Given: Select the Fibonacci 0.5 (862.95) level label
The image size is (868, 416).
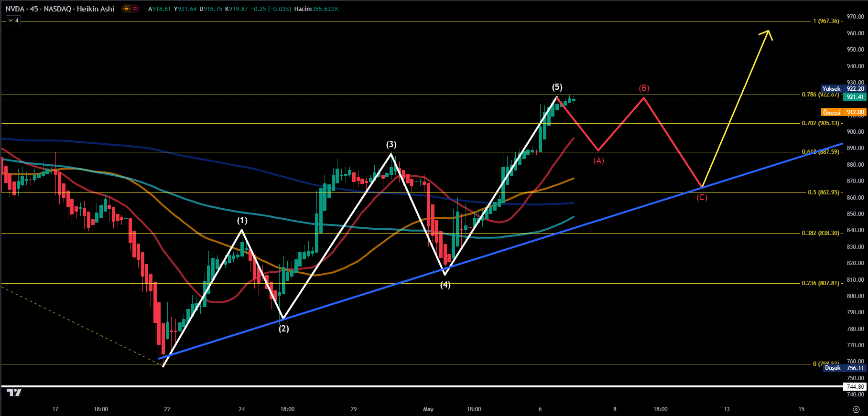Looking at the screenshot, I should (824, 192).
